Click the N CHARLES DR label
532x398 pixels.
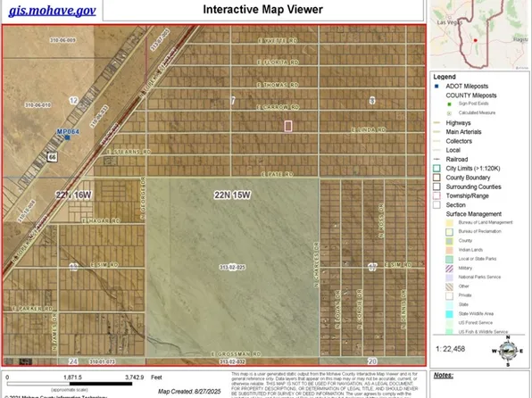(316, 265)
